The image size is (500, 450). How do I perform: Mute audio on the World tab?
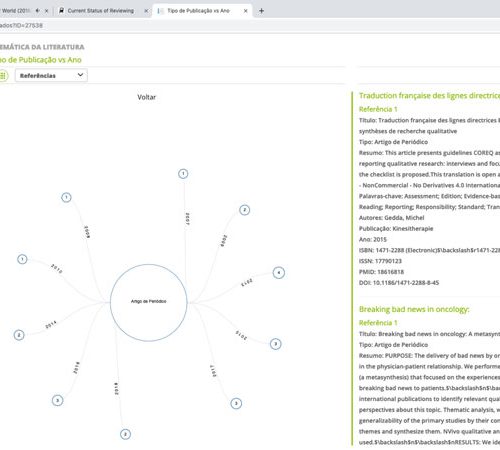click(37, 11)
